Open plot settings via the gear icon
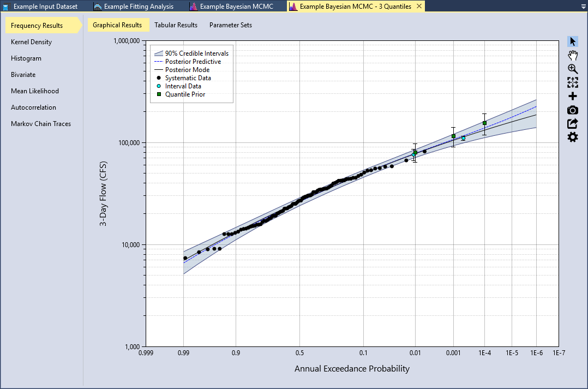Viewport: 588px width, 389px height. pyautogui.click(x=572, y=137)
